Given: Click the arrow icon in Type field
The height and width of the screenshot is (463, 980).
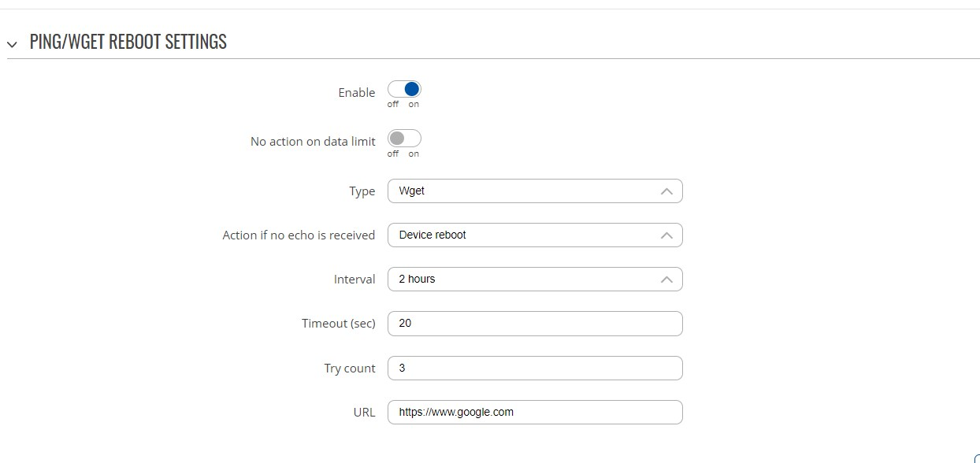Looking at the screenshot, I should click(x=666, y=191).
